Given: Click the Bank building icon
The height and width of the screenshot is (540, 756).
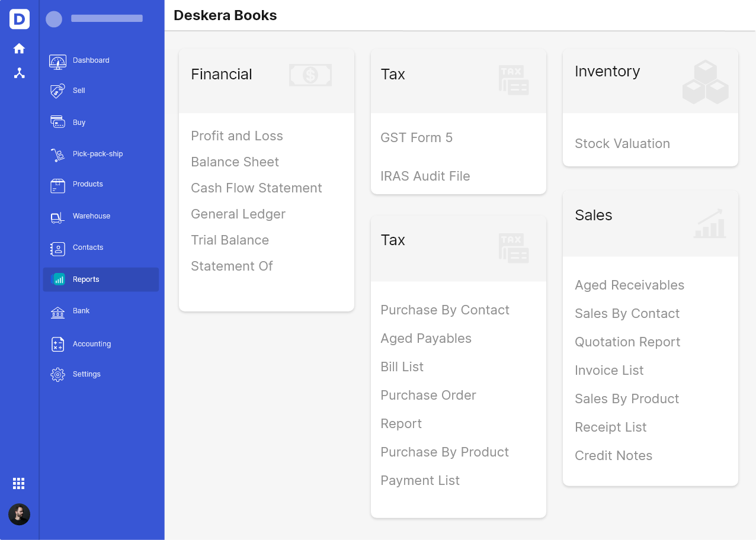Looking at the screenshot, I should [x=57, y=312].
